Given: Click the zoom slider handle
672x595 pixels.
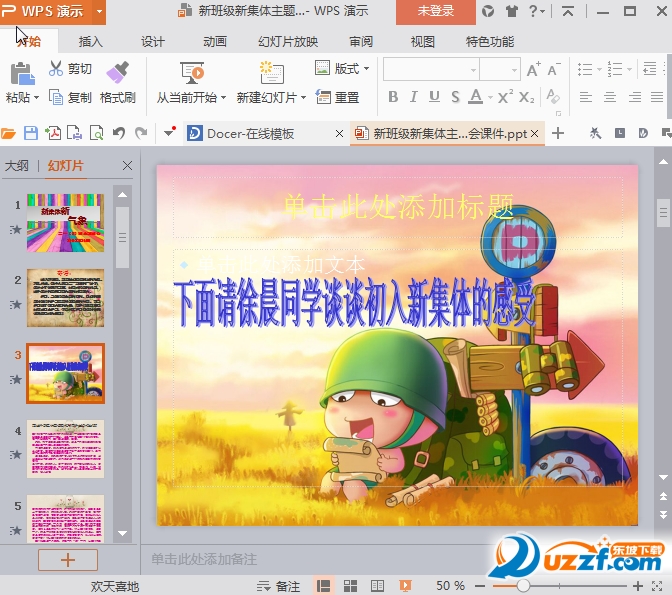Looking at the screenshot, I should point(522,586).
